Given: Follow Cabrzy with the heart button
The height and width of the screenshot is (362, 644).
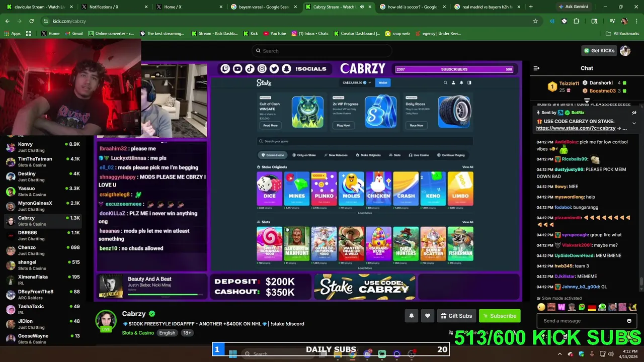Looking at the screenshot, I should click(428, 316).
